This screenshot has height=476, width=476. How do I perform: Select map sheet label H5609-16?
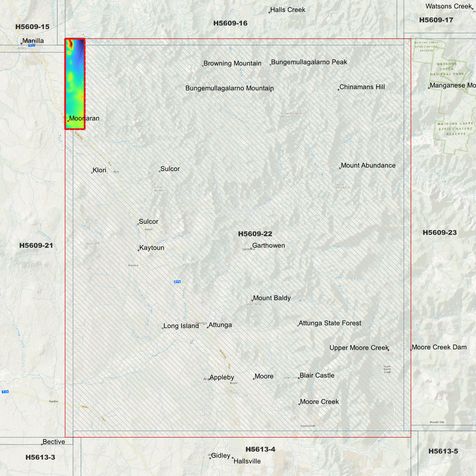pyautogui.click(x=230, y=23)
